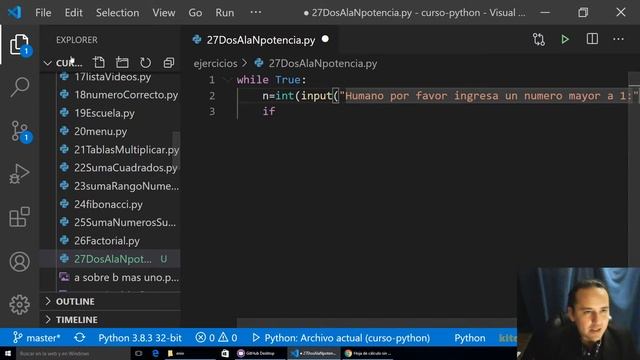Open the View menu
640x360 pixels.
point(164,13)
